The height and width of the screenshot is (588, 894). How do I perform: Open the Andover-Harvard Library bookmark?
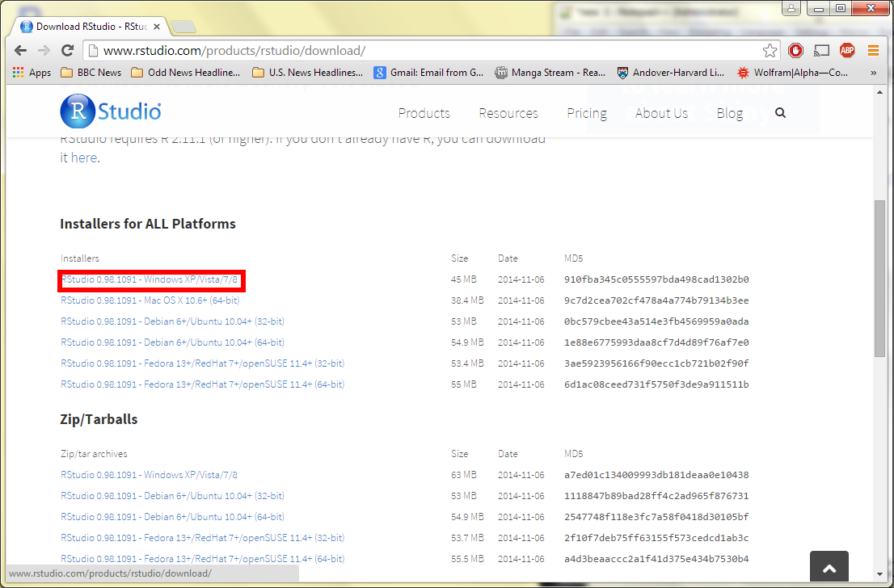tap(671, 73)
